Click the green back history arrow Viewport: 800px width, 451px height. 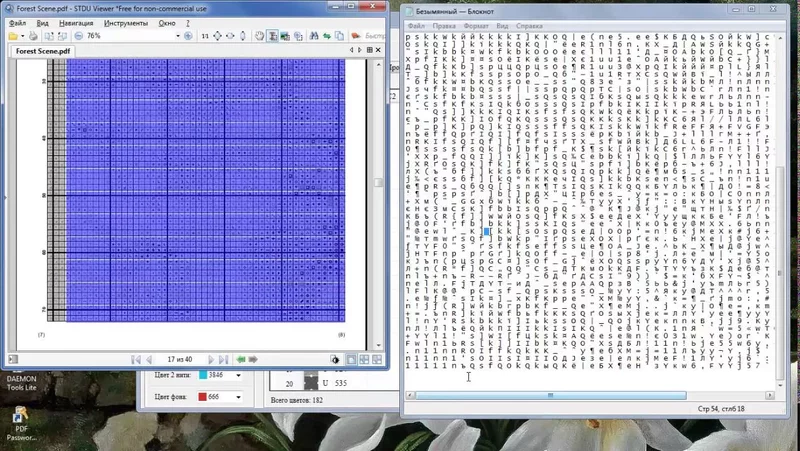click(x=241, y=360)
